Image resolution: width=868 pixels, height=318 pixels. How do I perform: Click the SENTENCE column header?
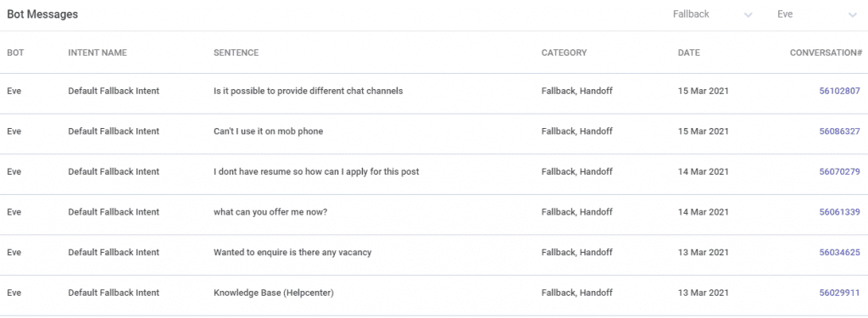(x=236, y=53)
